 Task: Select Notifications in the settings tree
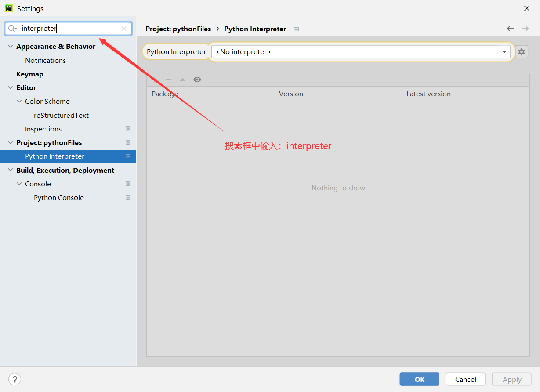45,60
